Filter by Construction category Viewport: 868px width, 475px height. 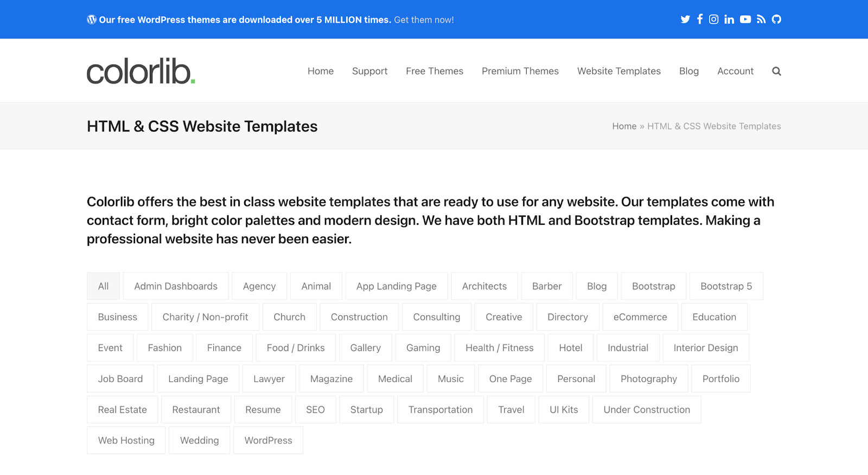pos(359,317)
